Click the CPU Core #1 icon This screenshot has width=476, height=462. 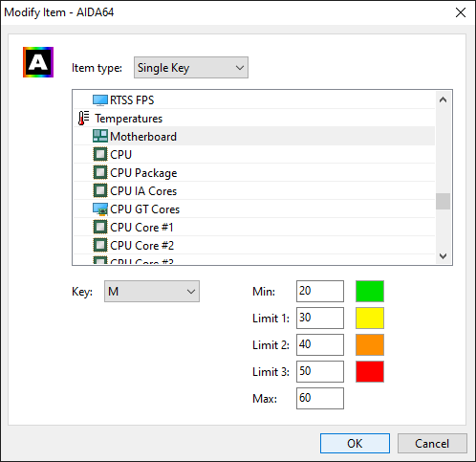[x=100, y=228]
